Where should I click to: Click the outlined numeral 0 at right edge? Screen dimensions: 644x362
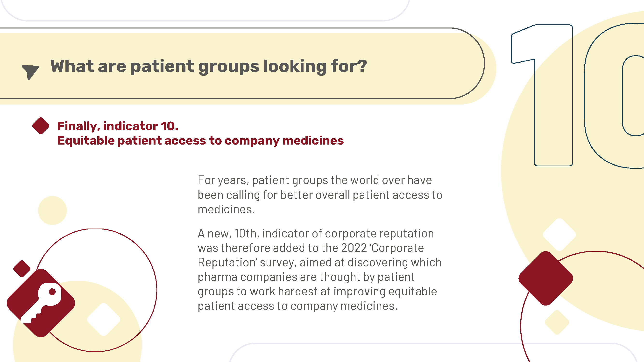coord(614,96)
